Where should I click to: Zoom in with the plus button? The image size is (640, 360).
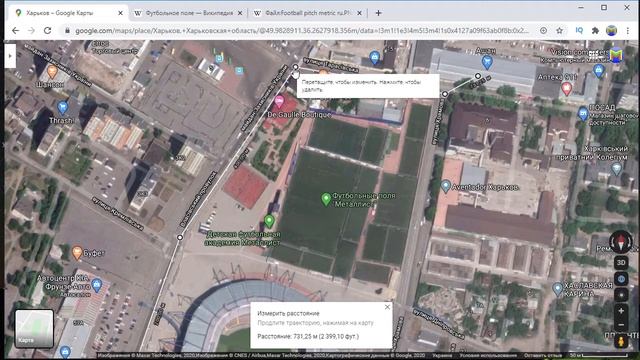(621, 311)
